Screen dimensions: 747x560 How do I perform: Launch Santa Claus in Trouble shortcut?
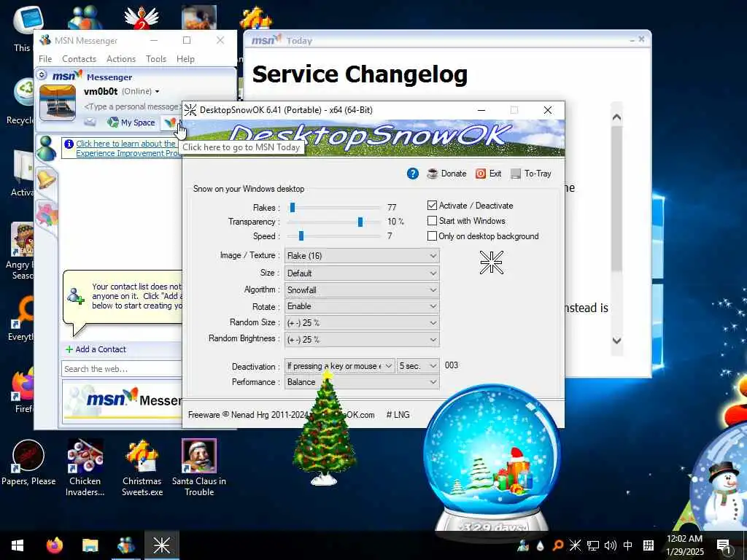tap(199, 467)
